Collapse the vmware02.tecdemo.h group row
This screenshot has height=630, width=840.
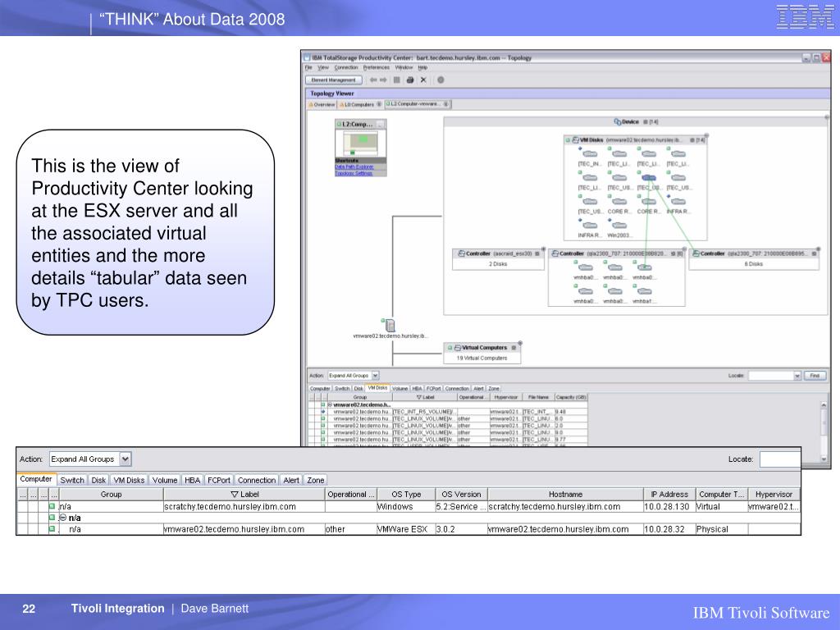(330, 405)
